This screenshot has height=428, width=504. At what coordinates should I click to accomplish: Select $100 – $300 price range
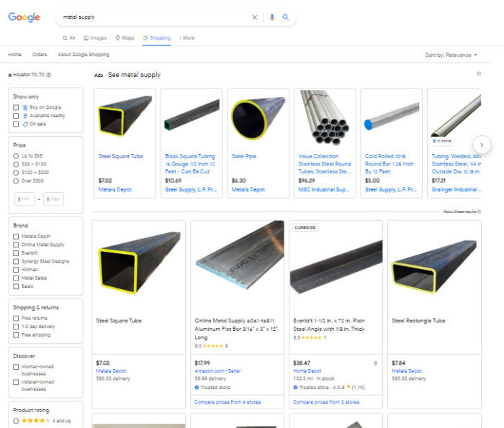tap(16, 173)
